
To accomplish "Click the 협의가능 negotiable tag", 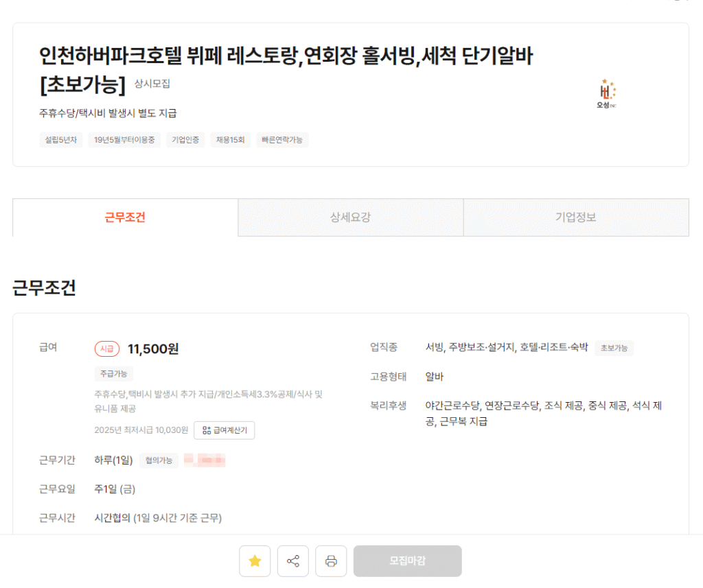I will [159, 460].
